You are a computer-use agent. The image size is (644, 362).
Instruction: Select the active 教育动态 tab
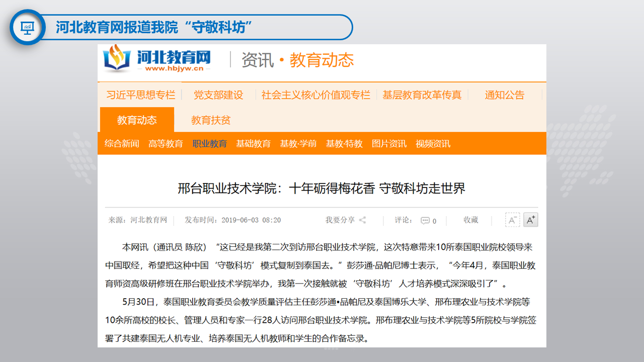click(137, 120)
